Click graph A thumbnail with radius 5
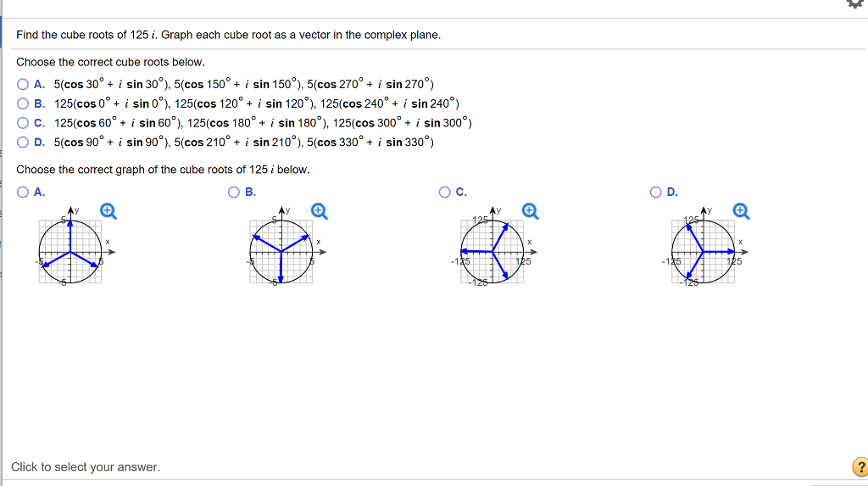This screenshot has height=486, width=868. coord(71,252)
